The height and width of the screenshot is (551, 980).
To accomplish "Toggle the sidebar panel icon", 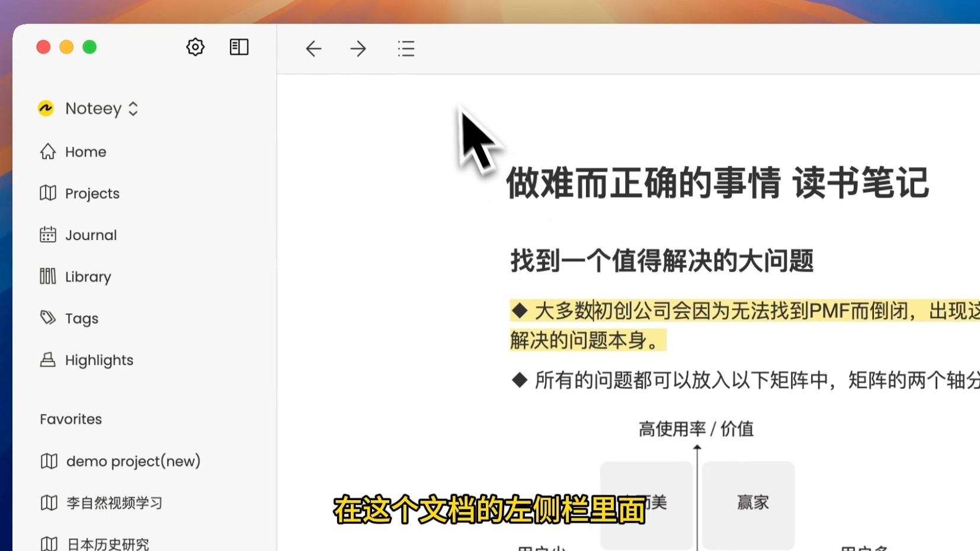I will tap(239, 47).
